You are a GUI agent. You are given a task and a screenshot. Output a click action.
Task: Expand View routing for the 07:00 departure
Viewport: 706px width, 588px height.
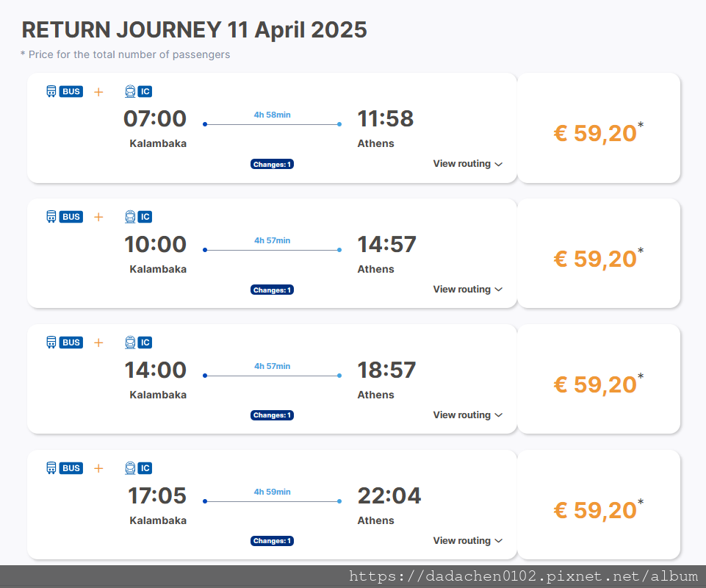pos(467,164)
